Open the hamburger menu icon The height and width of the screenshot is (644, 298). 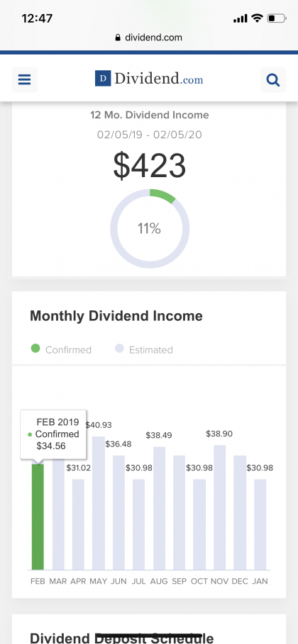pyautogui.click(x=24, y=79)
